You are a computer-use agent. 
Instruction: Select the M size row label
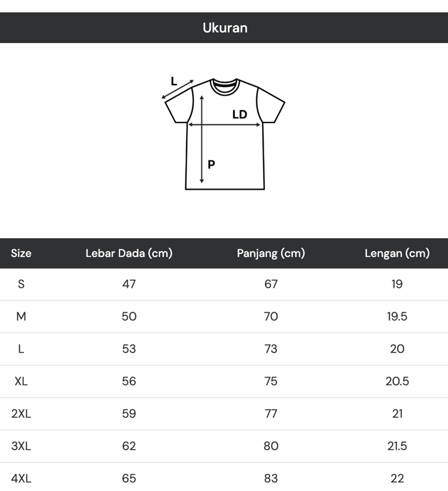21,316
